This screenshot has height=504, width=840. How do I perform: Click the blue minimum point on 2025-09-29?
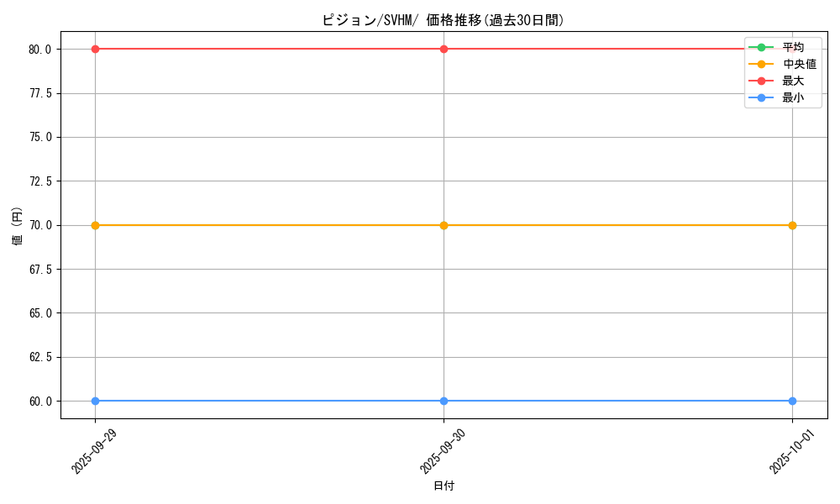click(x=95, y=401)
